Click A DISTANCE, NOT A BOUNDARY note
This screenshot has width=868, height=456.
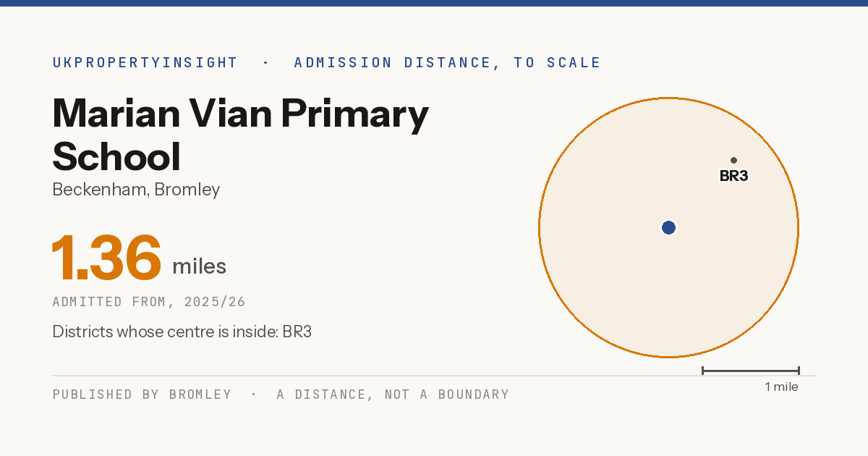[393, 394]
